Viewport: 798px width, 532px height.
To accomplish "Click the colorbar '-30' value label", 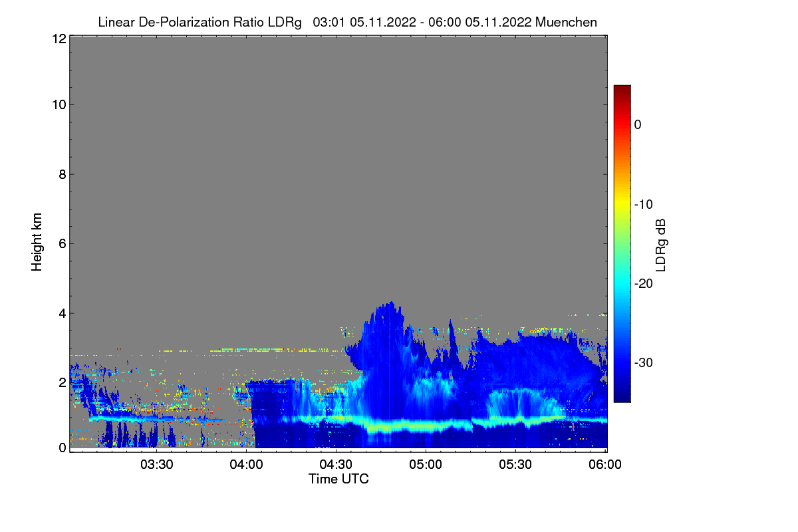I will pos(643,363).
